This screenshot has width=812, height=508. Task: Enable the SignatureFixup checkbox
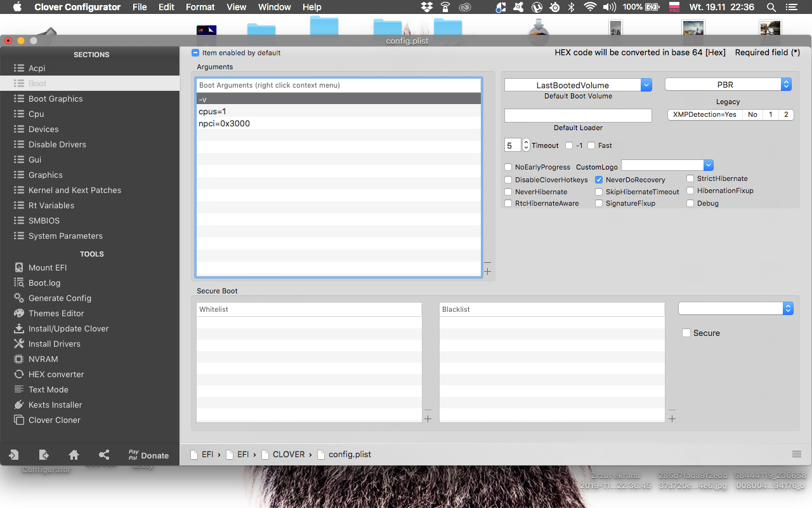pos(599,203)
